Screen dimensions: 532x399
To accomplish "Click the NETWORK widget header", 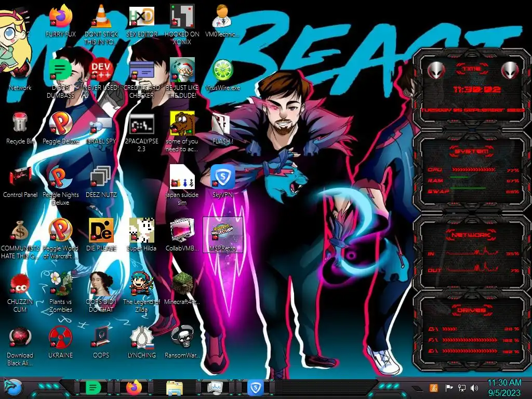I will pos(471,235).
